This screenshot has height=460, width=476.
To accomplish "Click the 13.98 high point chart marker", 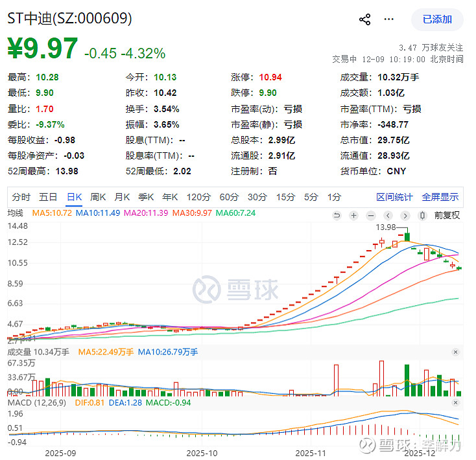I will (386, 227).
